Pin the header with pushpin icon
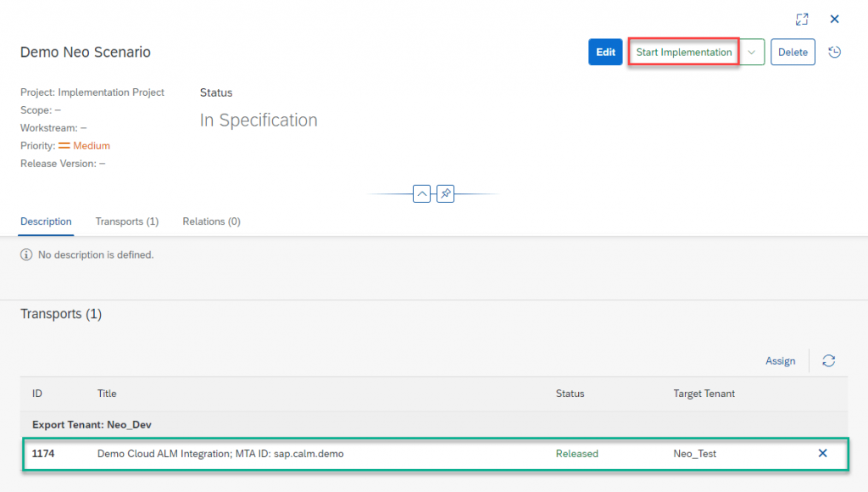The image size is (868, 492). (x=445, y=194)
